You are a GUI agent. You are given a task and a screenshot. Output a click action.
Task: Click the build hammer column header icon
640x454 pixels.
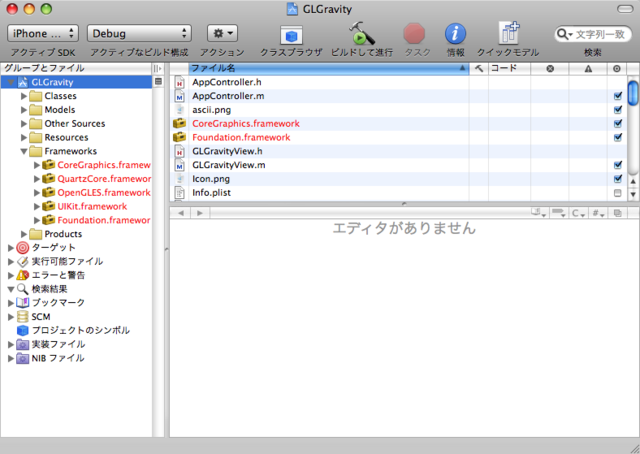[479, 69]
